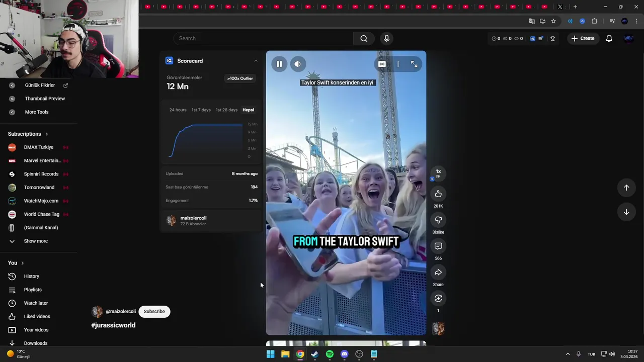This screenshot has width=644, height=362.
Task: Click the Windows Start button
Action: (x=270, y=354)
